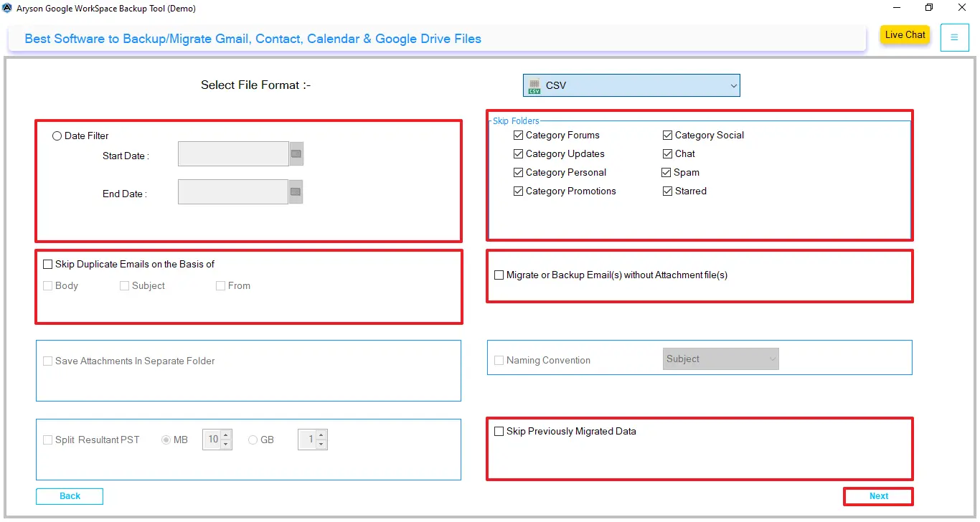Enable Skip Previously Migrated Data
This screenshot has width=980, height=522.
[x=499, y=432]
